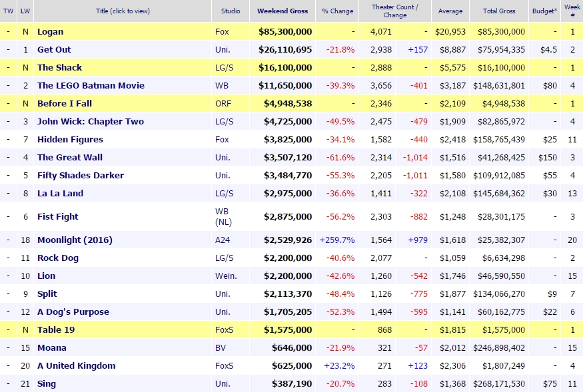Select The Great Wall budget $150
This screenshot has width=583, height=392.
(547, 157)
